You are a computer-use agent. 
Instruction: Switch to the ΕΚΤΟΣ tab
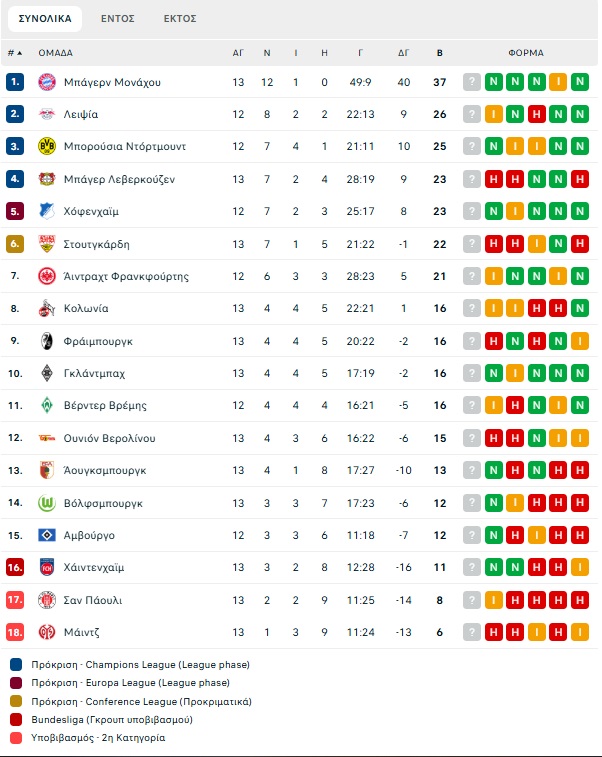(180, 18)
